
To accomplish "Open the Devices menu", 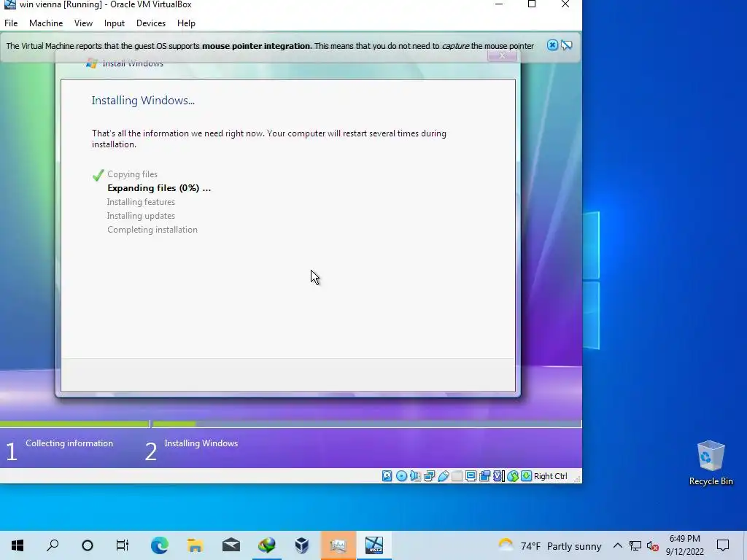I will (151, 23).
